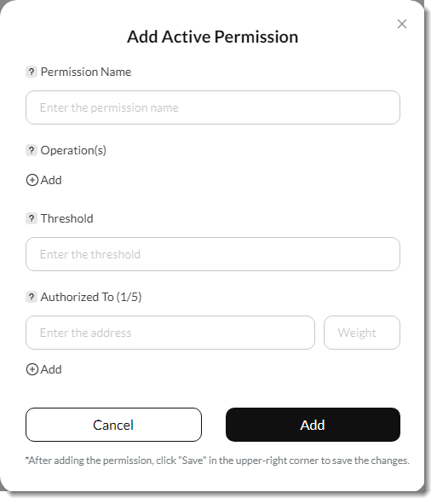This screenshot has height=504, width=437.
Task: Click the Add text link under Operation(s)
Action: 51,180
